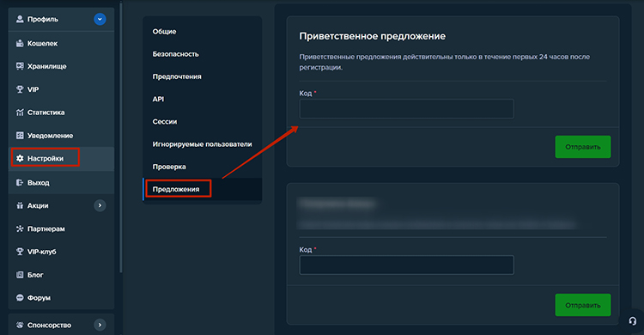
Task: Click the Хранилище vault icon
Action: point(19,66)
